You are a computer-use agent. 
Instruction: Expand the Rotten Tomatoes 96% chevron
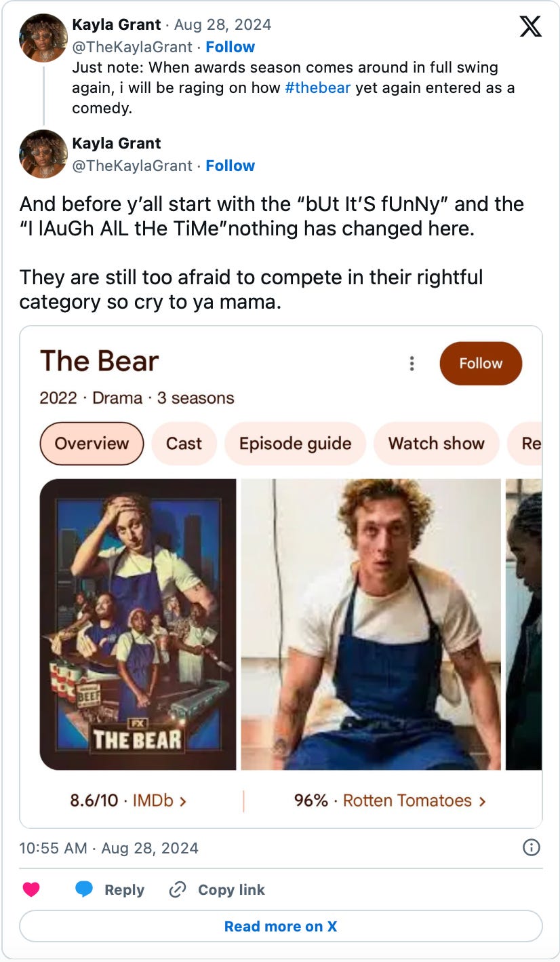point(482,801)
